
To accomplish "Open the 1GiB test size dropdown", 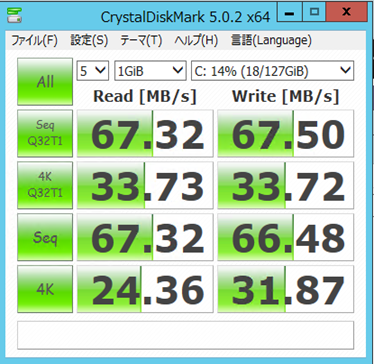I will [x=150, y=70].
